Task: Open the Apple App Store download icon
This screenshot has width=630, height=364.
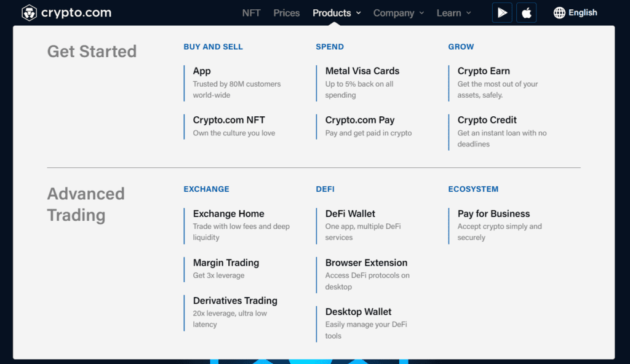Action: pyautogui.click(x=527, y=13)
